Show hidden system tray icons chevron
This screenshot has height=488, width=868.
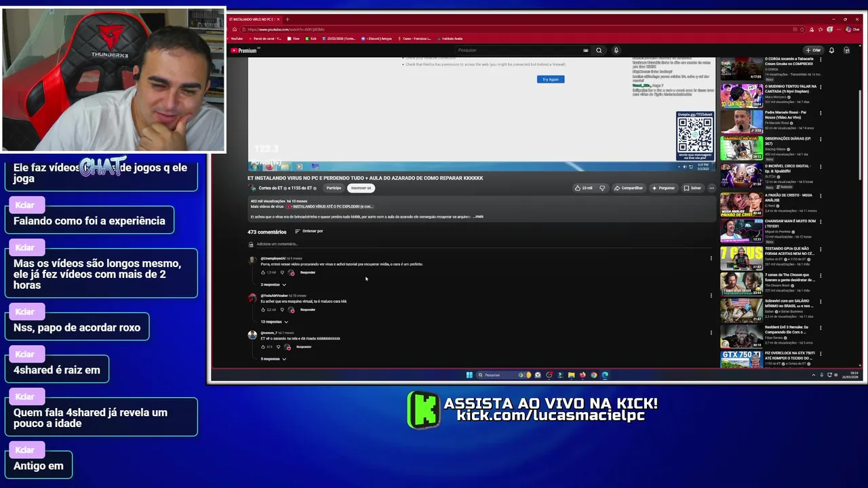814,375
